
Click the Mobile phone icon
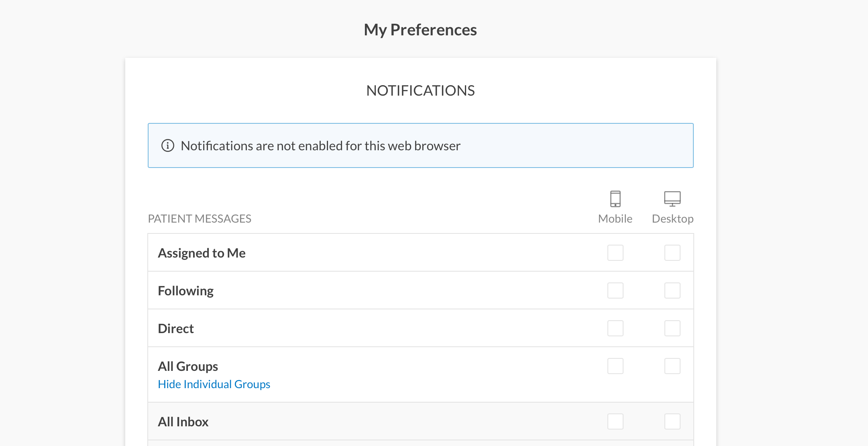tap(615, 198)
